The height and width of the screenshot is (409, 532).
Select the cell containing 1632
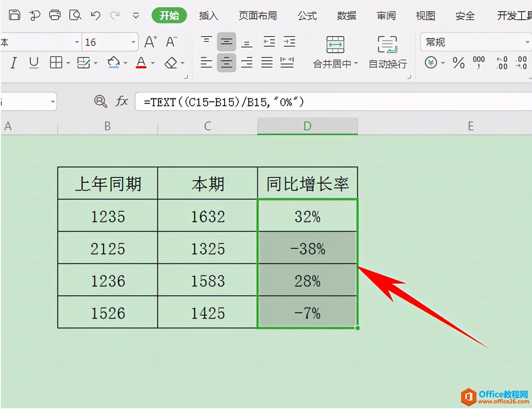pos(208,216)
